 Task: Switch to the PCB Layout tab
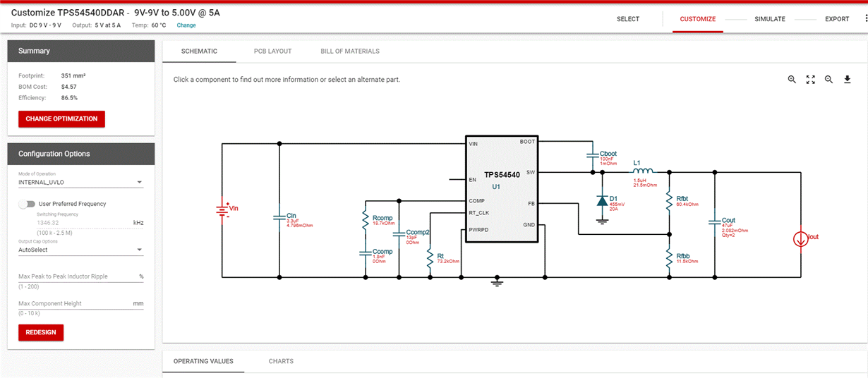272,51
